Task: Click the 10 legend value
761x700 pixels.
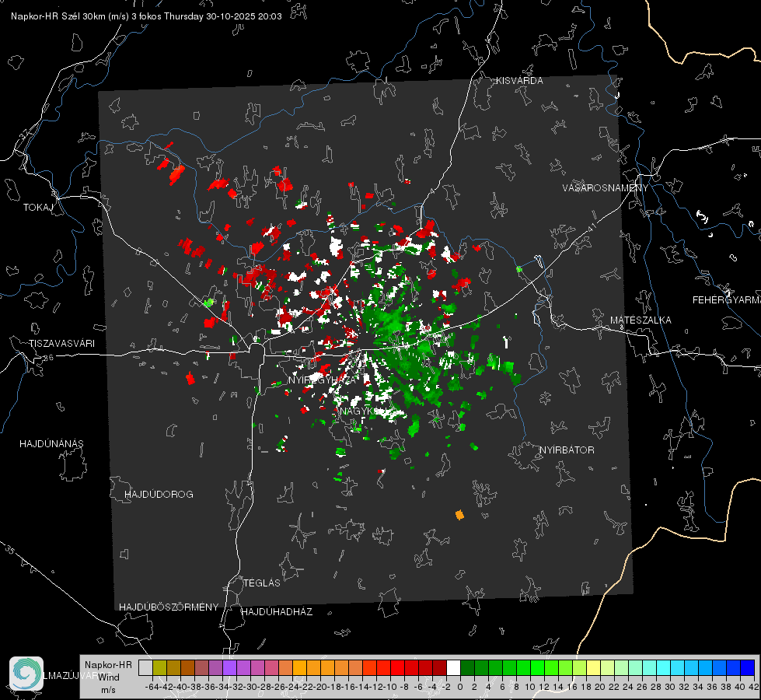Action: [x=530, y=687]
